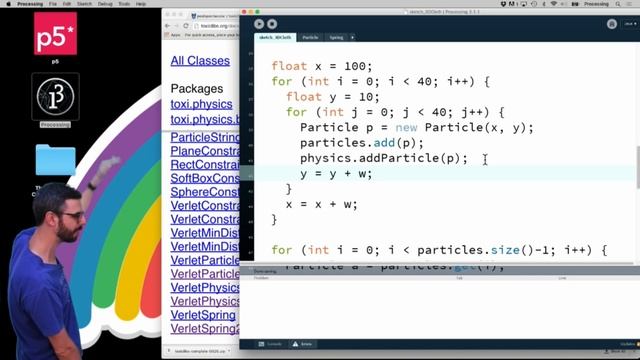The height and width of the screenshot is (360, 640).
Task: Open the notification center icon
Action: click(630, 4)
